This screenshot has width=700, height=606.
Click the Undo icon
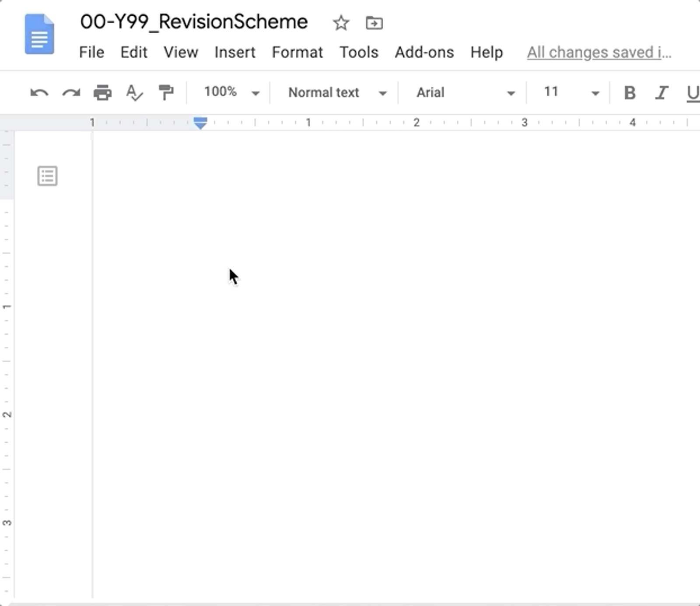38,92
